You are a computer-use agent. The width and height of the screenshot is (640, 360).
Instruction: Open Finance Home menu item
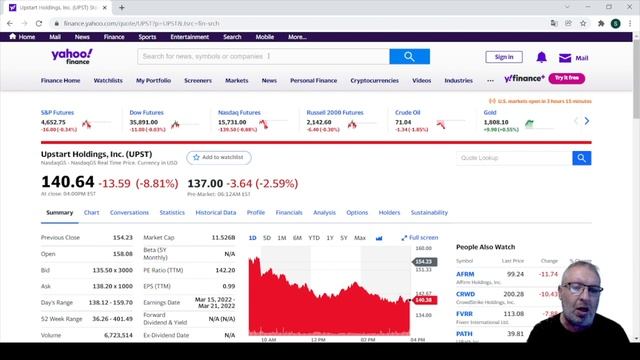click(60, 80)
